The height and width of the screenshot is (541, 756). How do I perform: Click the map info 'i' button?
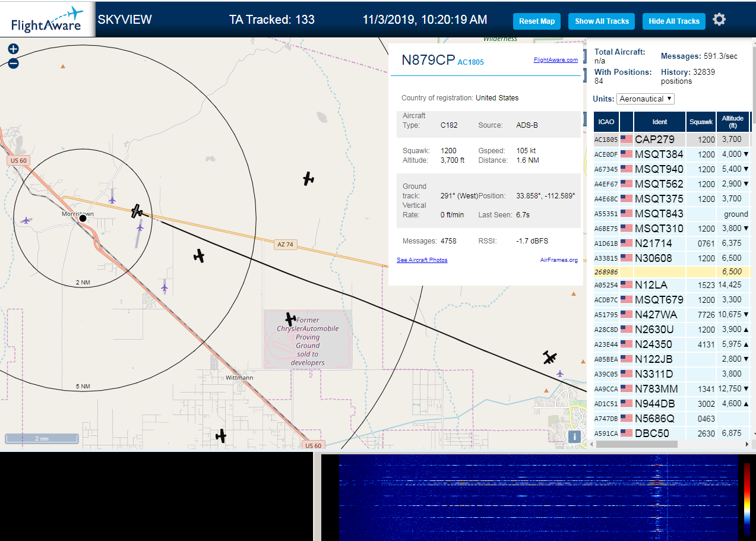coord(574,437)
